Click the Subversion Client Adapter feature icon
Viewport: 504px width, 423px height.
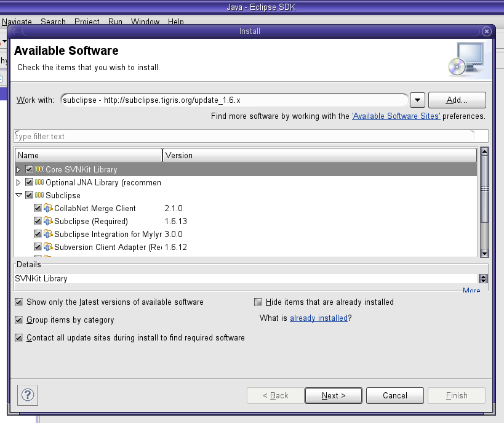48,247
